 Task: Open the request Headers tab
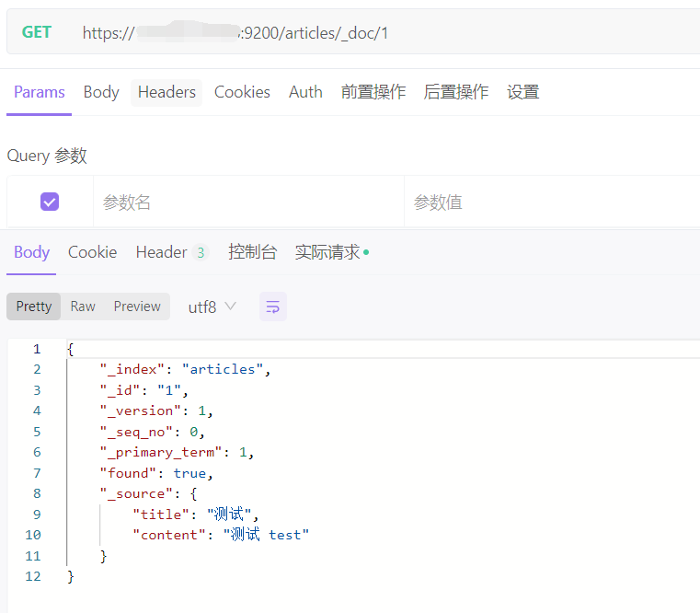166,92
